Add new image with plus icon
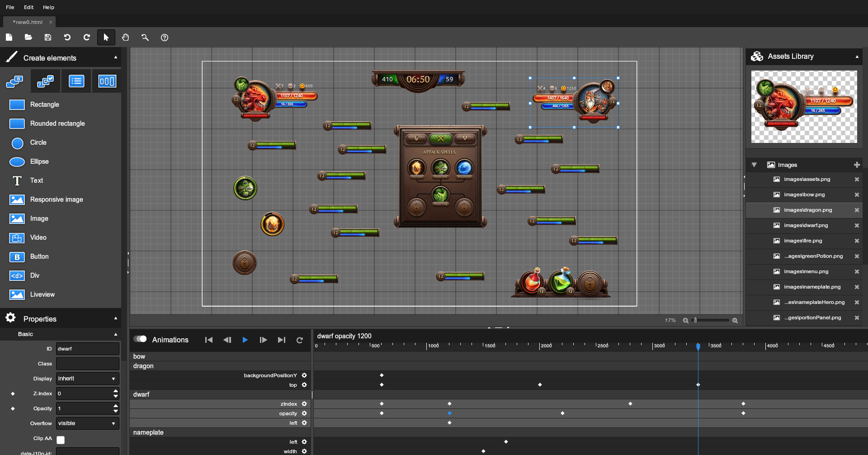Viewport: 868px width, 455px height. click(856, 165)
